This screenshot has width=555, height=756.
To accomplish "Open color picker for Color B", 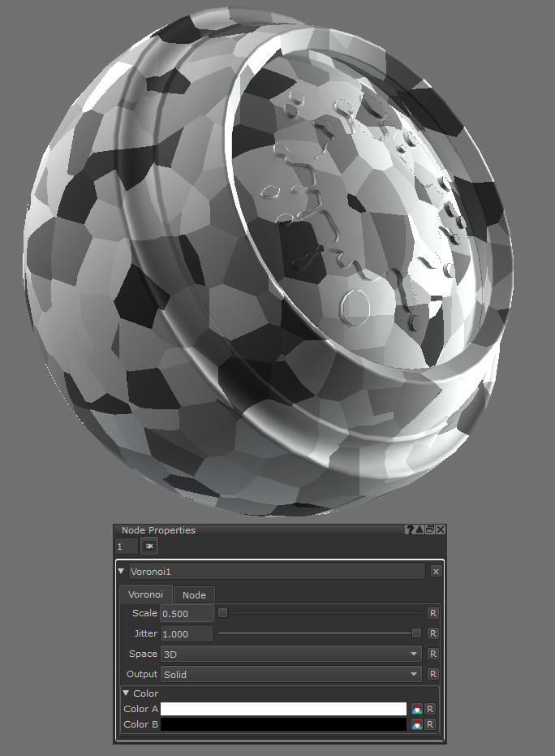I will pos(417,724).
